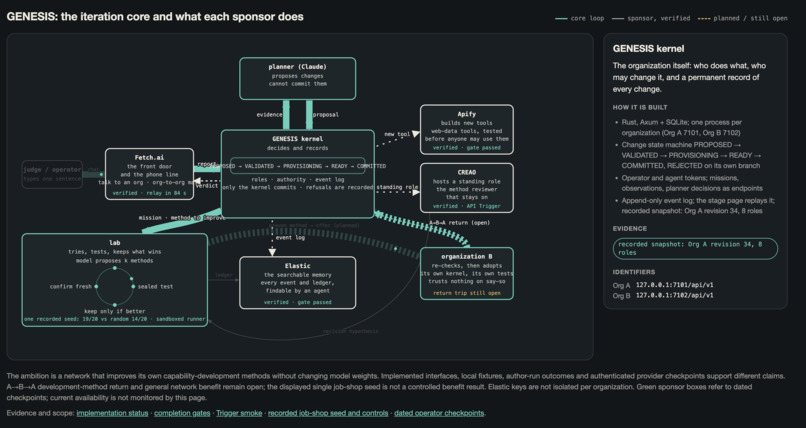
Task: Click Apify verified · gate passed status
Action: pyautogui.click(x=466, y=147)
